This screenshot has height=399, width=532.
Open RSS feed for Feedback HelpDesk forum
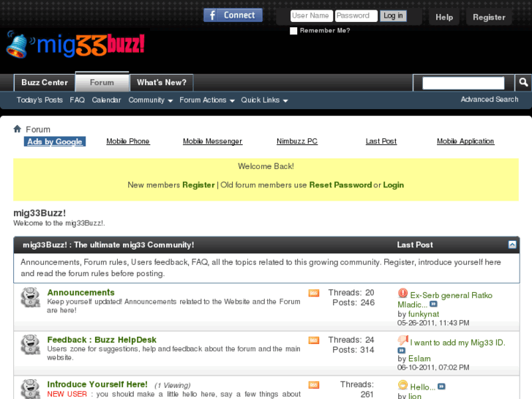(313, 340)
